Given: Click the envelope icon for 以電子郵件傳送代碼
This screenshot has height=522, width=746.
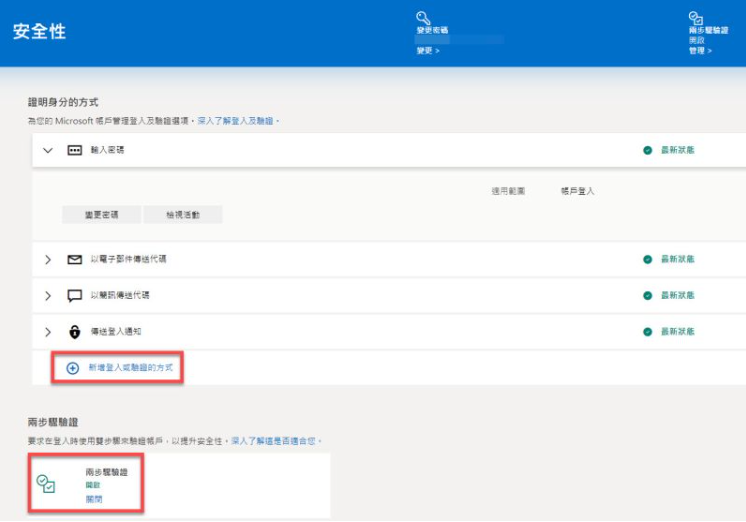Looking at the screenshot, I should [x=74, y=260].
